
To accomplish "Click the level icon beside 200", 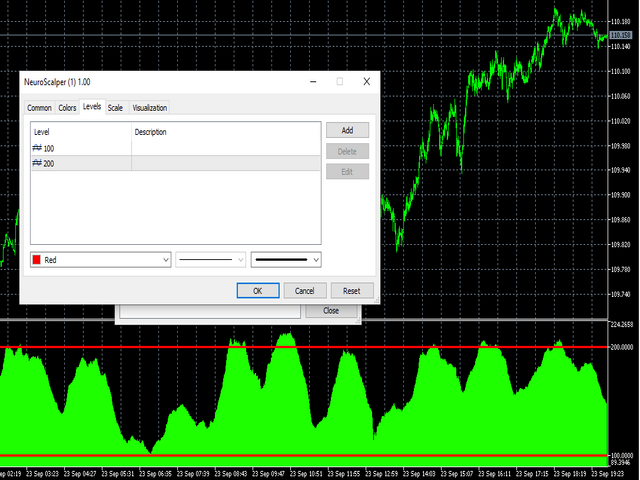I will [37, 163].
